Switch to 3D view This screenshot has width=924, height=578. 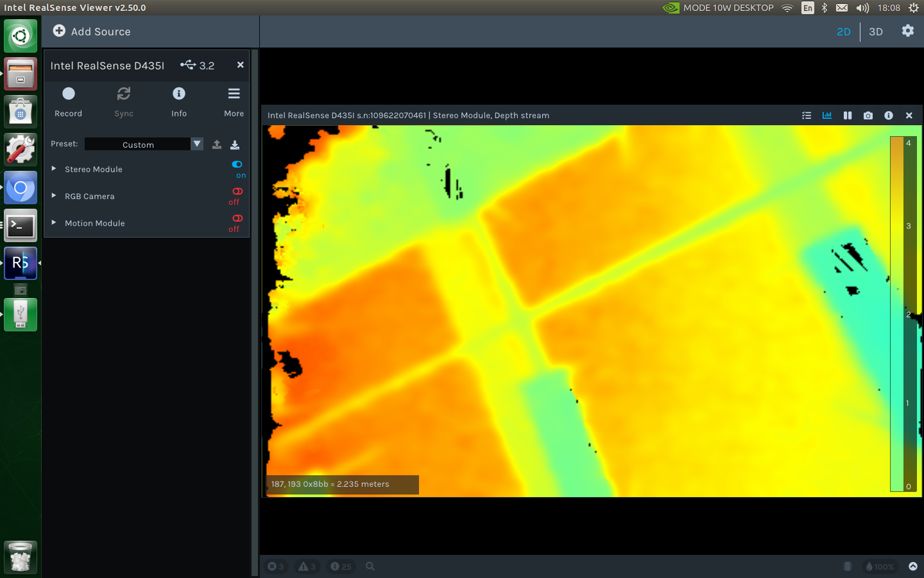(876, 31)
